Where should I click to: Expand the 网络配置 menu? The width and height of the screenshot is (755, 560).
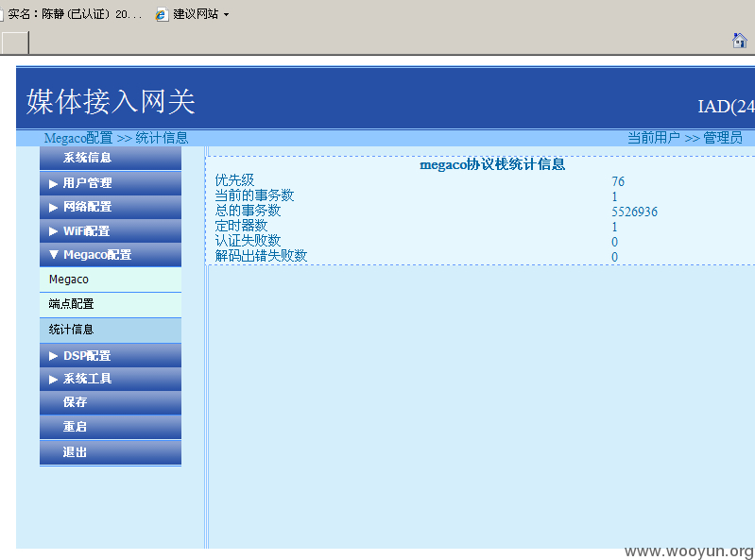(111, 208)
